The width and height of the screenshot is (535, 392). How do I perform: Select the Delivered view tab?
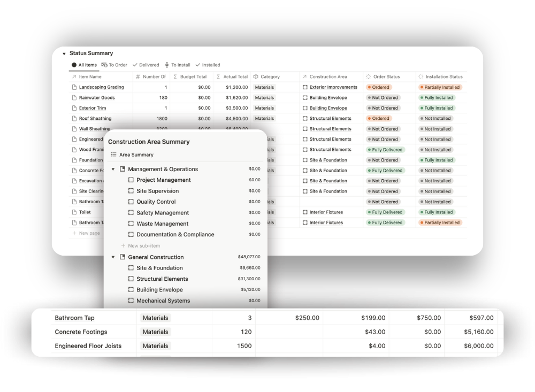pyautogui.click(x=146, y=65)
